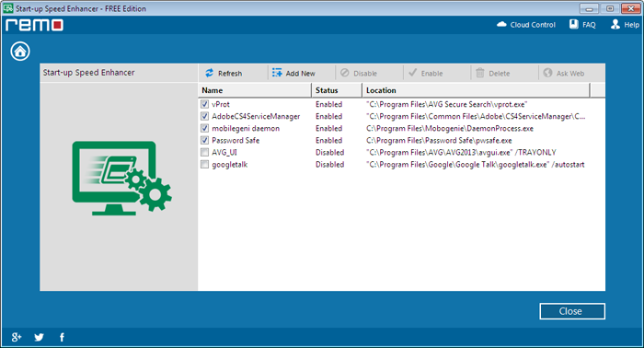Refresh the start-up items list
Screen dimensions: 644x348
[x=224, y=73]
